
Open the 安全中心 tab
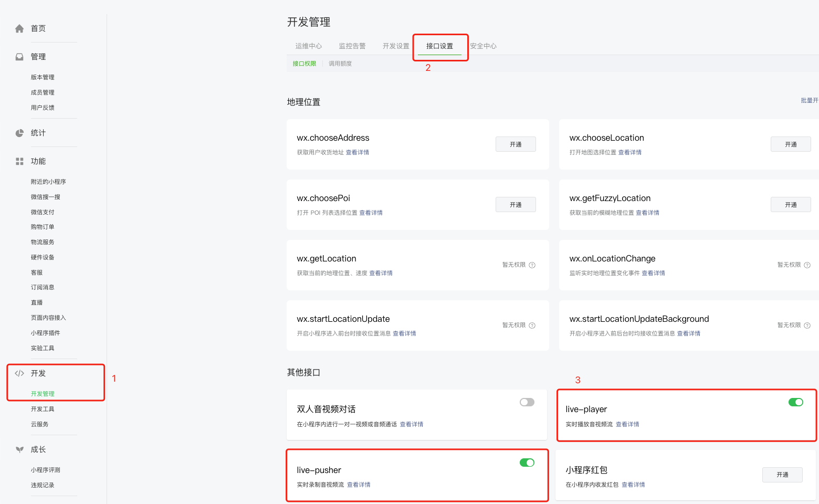[x=483, y=46]
